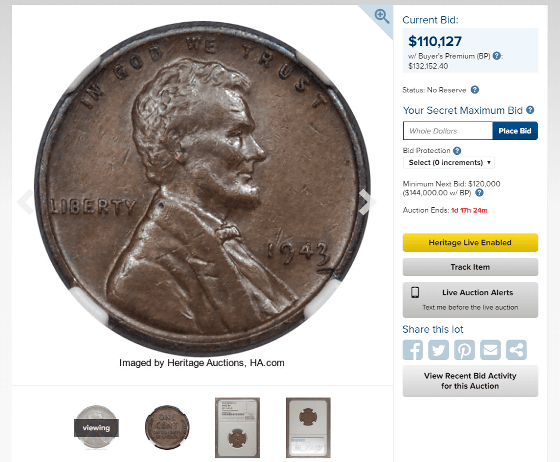Show next coin image with right arrow
This screenshot has height=462, width=560.
[x=367, y=202]
